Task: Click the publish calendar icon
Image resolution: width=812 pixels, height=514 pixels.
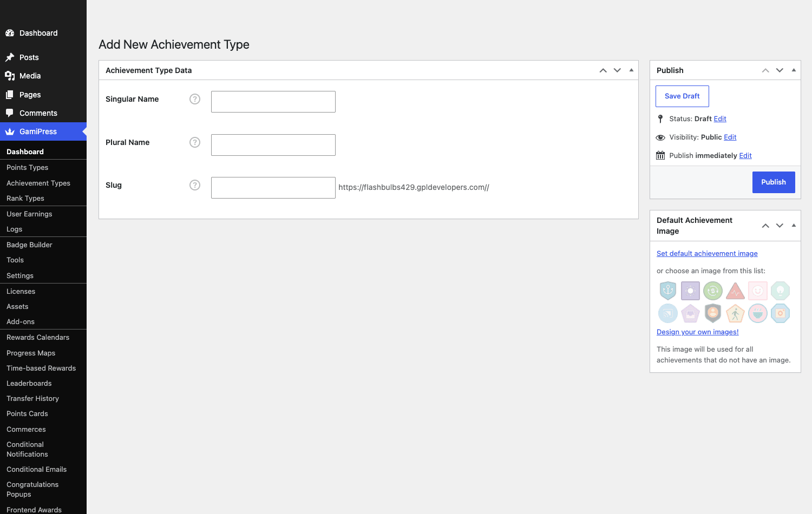Action: pyautogui.click(x=660, y=155)
